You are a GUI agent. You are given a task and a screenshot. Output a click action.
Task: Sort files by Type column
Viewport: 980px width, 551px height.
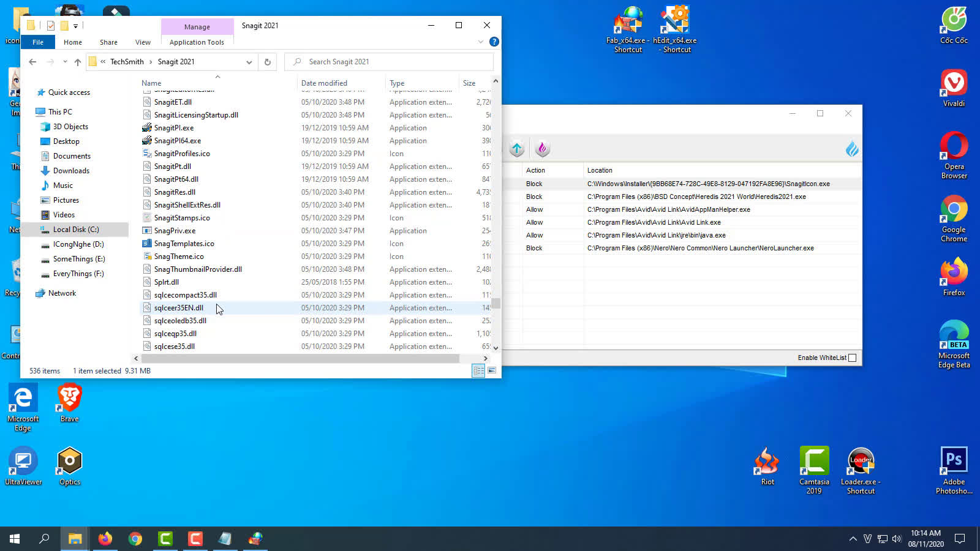point(397,83)
